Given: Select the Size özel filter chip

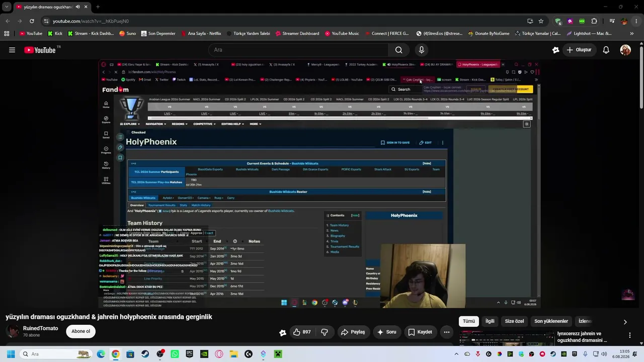Looking at the screenshot, I should 514,321.
